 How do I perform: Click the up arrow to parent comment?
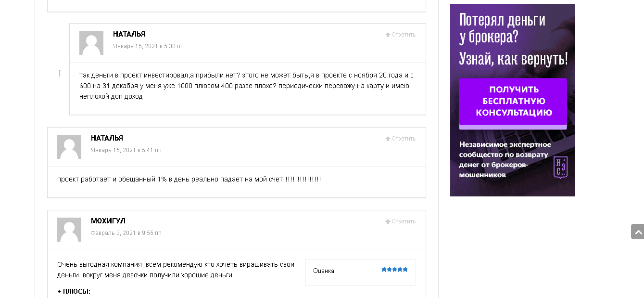60,73
